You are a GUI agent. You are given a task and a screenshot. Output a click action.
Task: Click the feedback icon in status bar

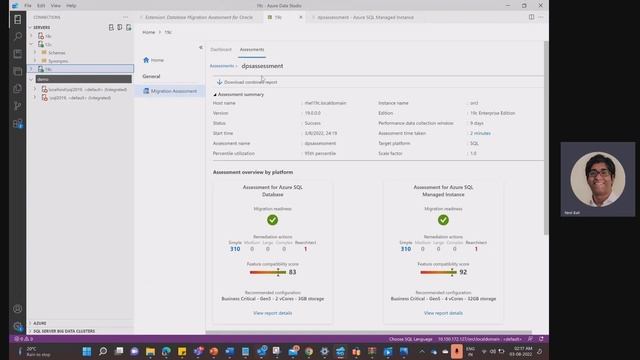pyautogui.click(x=530, y=339)
